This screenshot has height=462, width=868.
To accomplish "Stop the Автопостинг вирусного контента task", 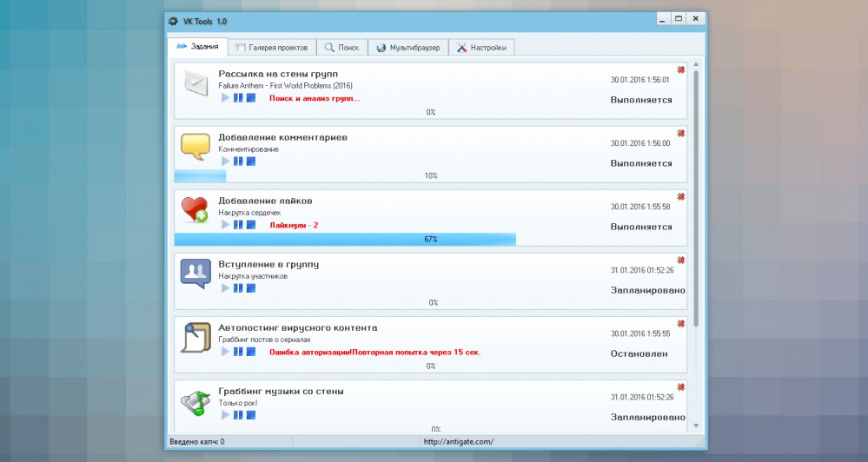I will (x=251, y=352).
